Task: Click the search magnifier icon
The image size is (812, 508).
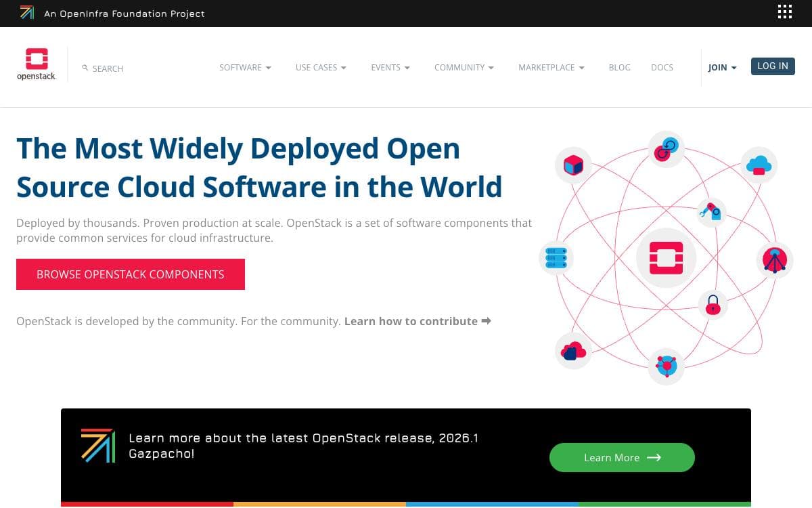Action: coord(85,68)
